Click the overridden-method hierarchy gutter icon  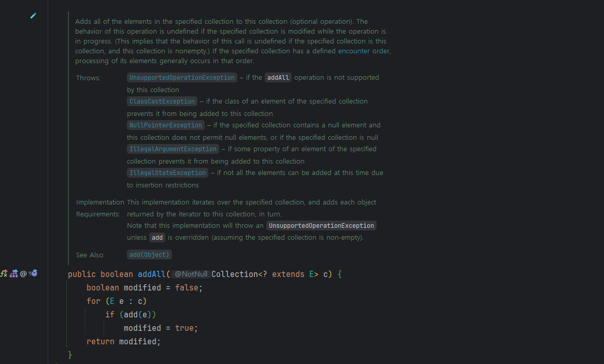[14, 273]
